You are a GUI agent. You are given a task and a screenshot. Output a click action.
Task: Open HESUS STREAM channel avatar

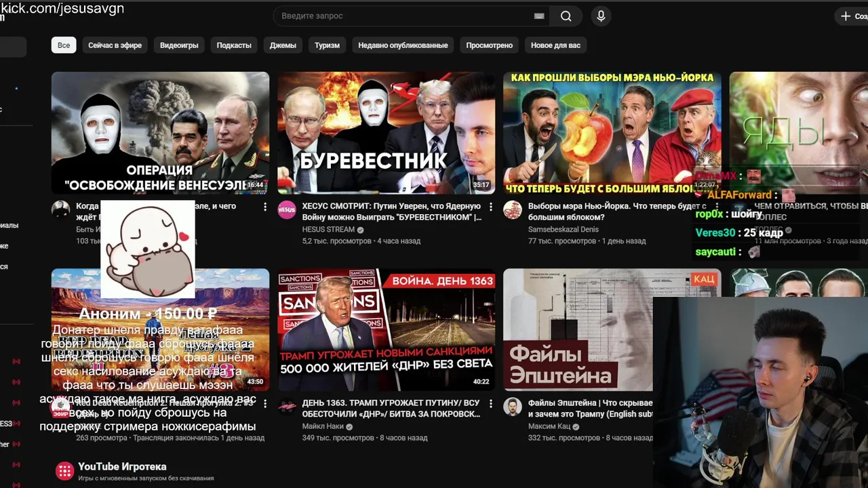[287, 210]
